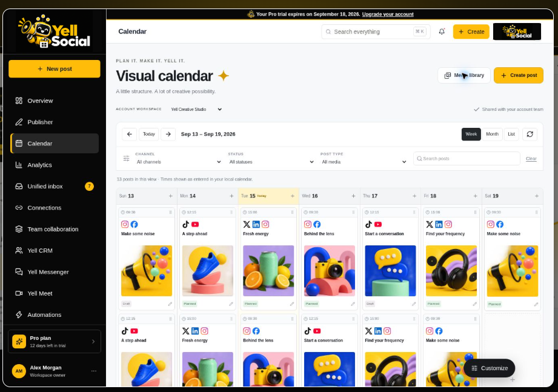Click the Yell Social sidebar logo
The width and height of the screenshot is (558, 392).
coord(54,32)
